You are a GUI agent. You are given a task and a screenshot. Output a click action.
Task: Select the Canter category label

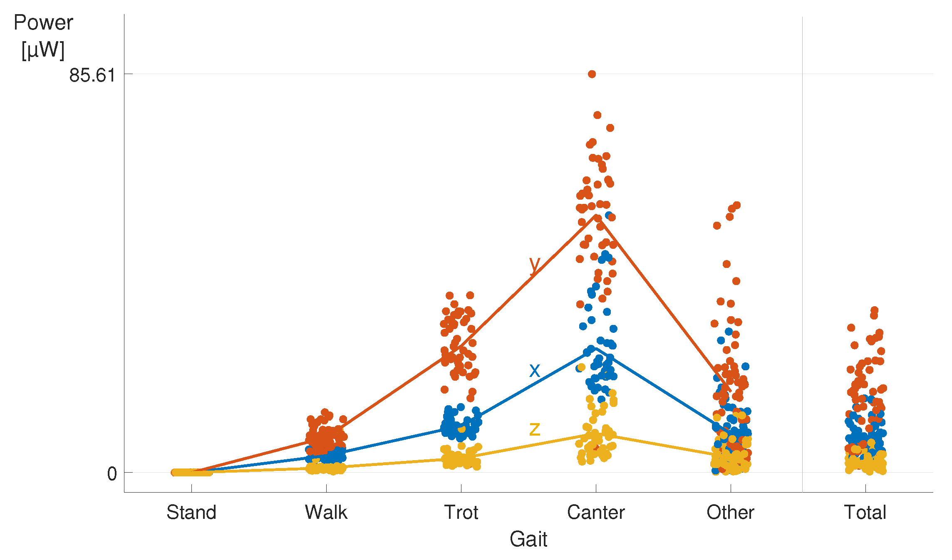[596, 512]
